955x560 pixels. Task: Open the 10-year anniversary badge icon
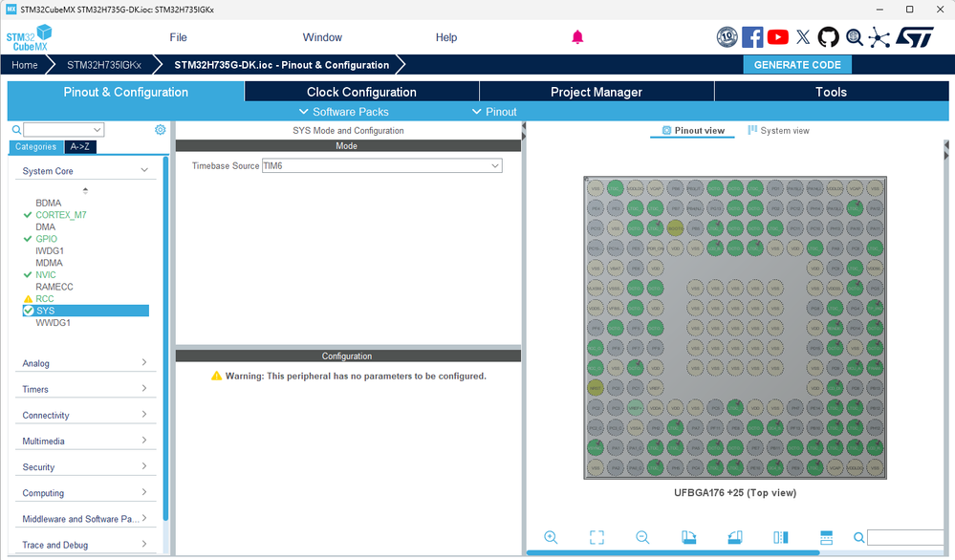point(727,37)
